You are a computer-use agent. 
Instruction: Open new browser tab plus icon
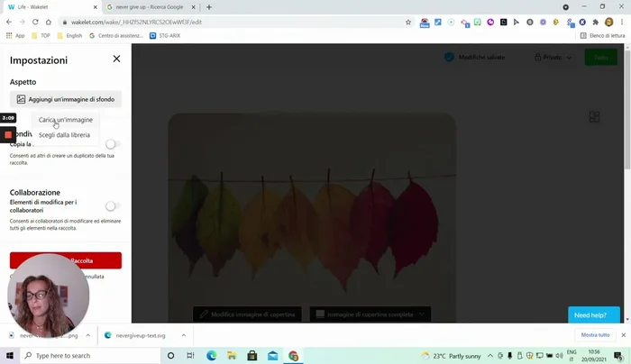click(209, 7)
